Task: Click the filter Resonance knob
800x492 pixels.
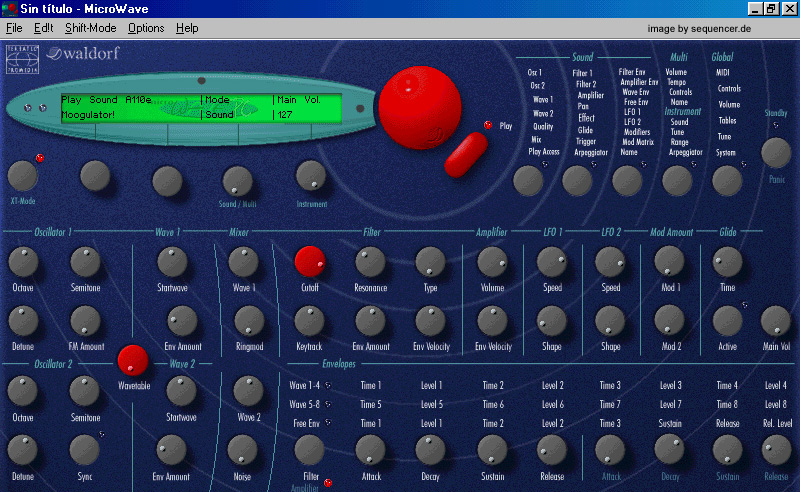Action: (x=370, y=262)
